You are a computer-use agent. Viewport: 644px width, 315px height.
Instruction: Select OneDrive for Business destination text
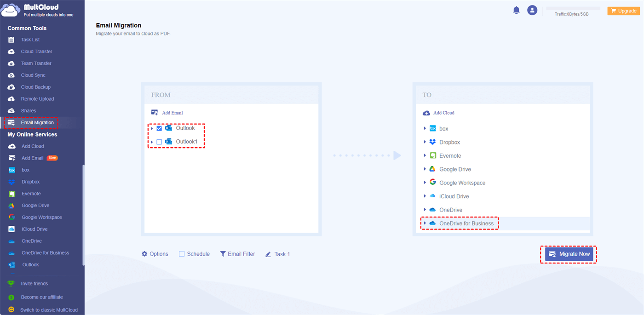click(466, 223)
